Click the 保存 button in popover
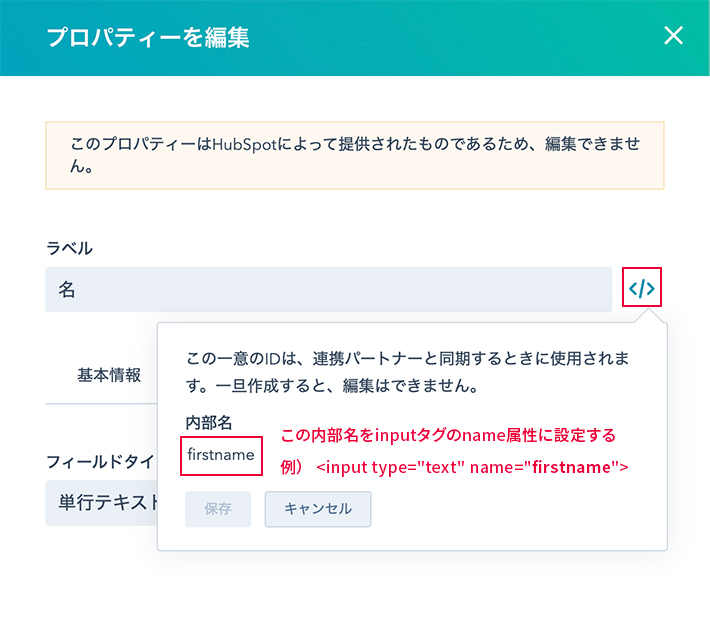 pyautogui.click(x=218, y=509)
